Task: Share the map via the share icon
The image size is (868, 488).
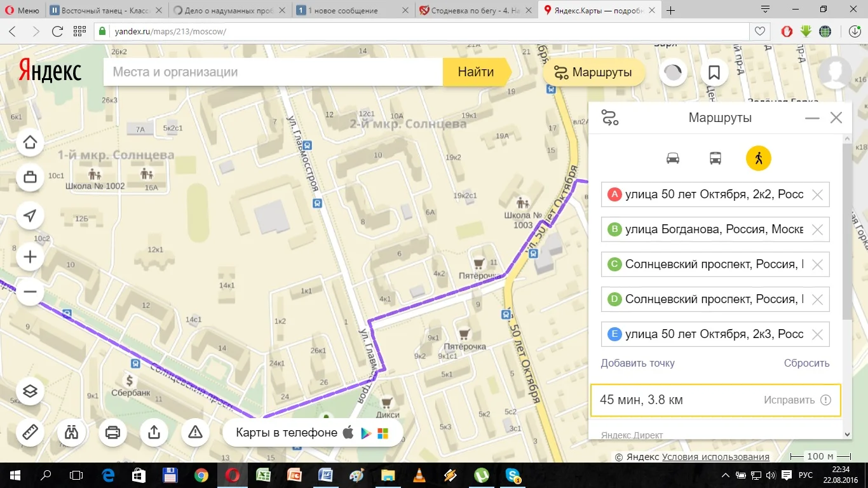Action: (154, 433)
